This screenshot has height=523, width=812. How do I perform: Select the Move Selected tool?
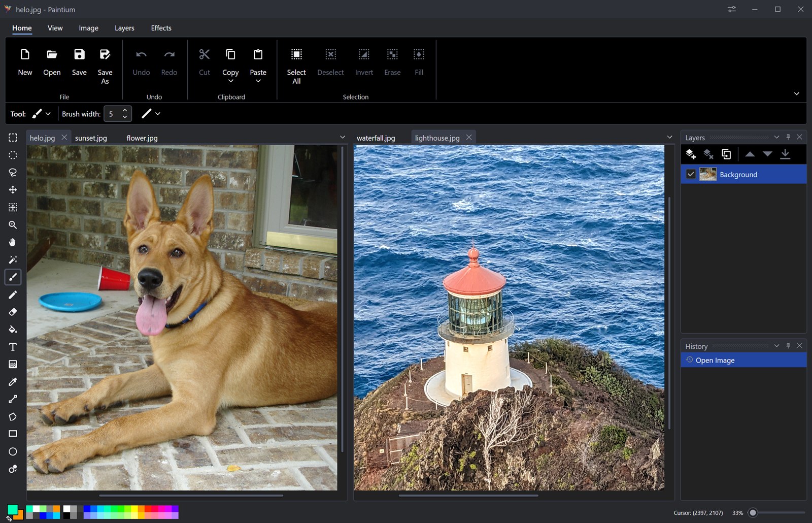pyautogui.click(x=13, y=189)
